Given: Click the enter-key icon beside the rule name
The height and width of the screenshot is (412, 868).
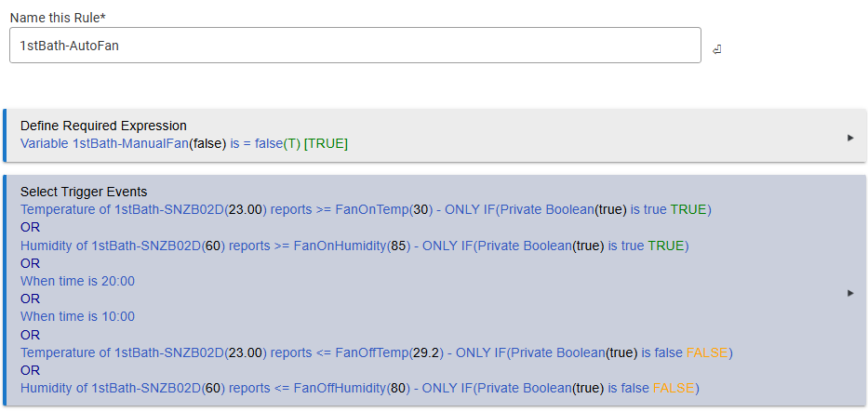Looking at the screenshot, I should (716, 50).
